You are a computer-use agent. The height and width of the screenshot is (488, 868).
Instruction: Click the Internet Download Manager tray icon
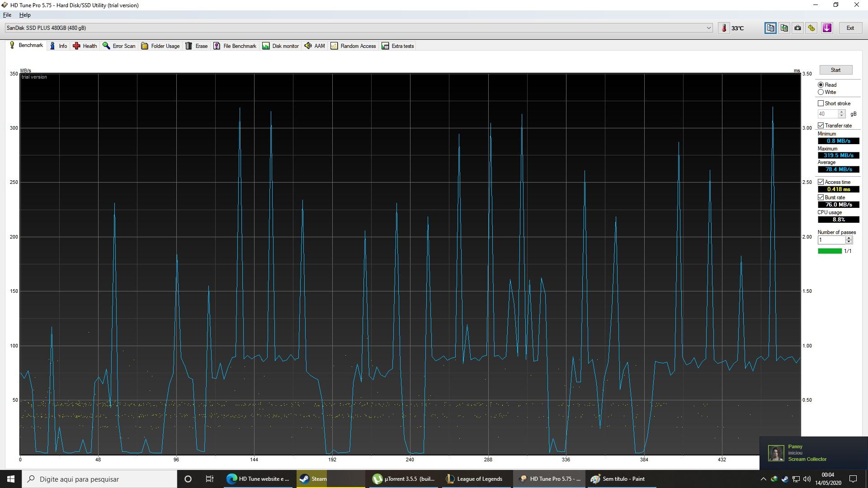774,479
